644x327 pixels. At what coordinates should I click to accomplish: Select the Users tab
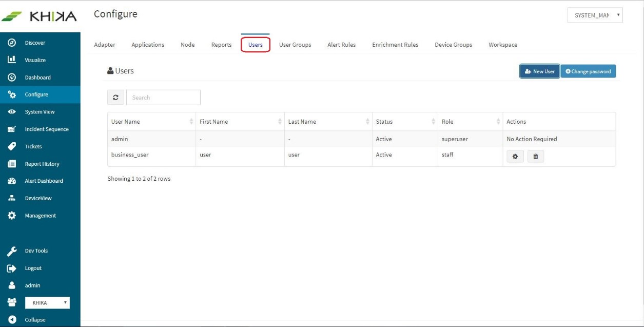point(256,45)
